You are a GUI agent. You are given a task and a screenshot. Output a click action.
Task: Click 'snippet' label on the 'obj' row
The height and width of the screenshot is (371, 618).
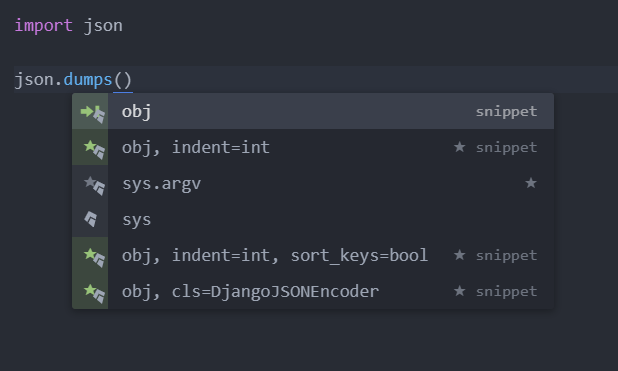tap(506, 112)
